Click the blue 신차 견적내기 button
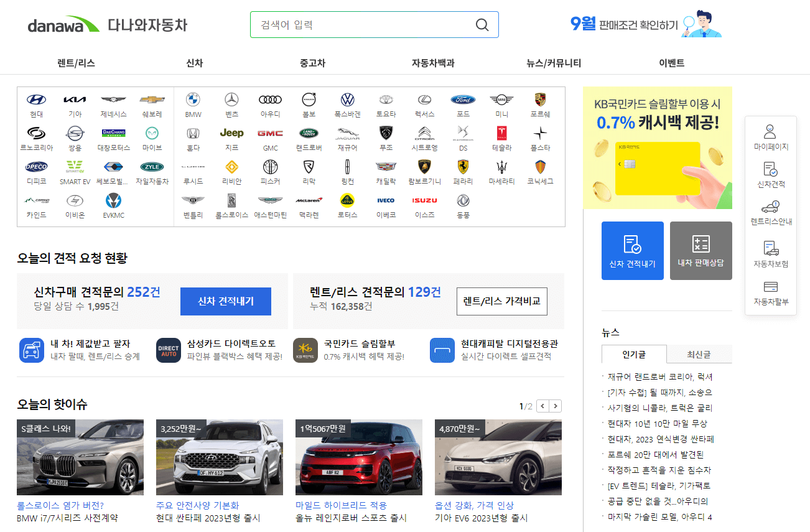 point(226,301)
